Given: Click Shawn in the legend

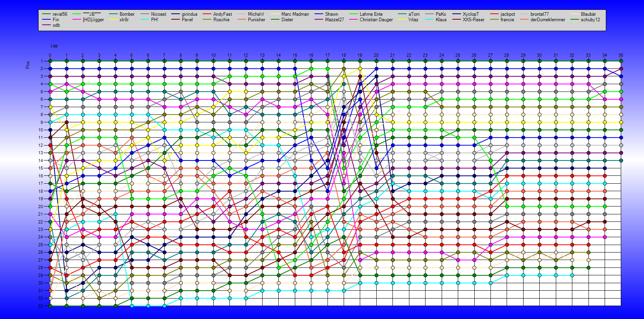Looking at the screenshot, I should (326, 14).
